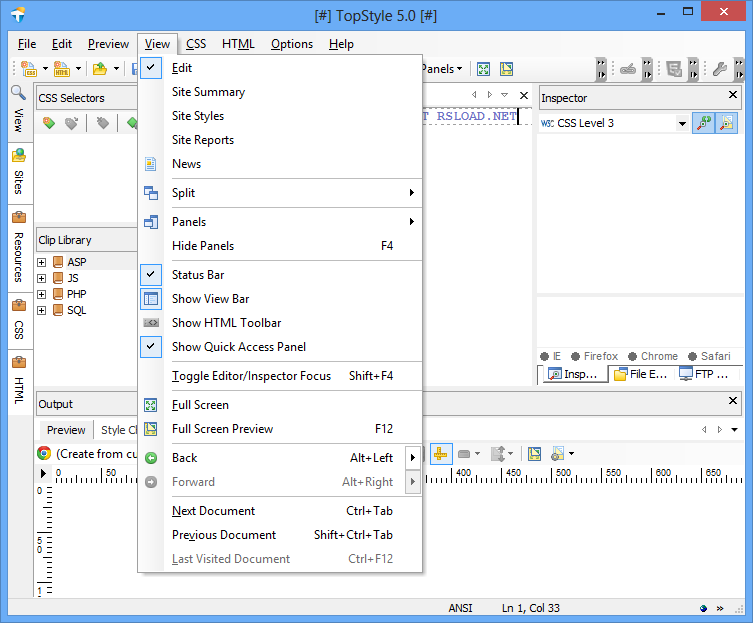
Task: Switch to the Preview output tab
Action: (66, 430)
